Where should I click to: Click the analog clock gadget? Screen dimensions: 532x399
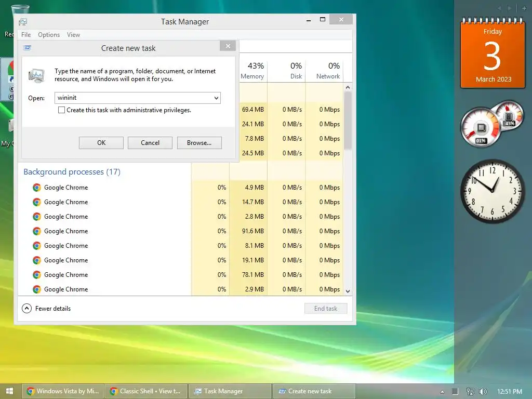click(x=493, y=191)
